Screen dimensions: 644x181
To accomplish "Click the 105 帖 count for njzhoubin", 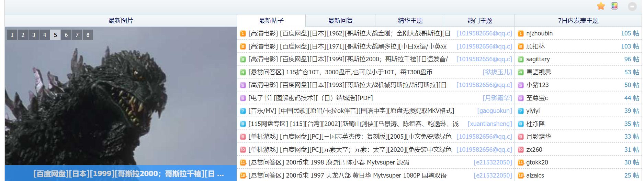I will tap(630, 33).
